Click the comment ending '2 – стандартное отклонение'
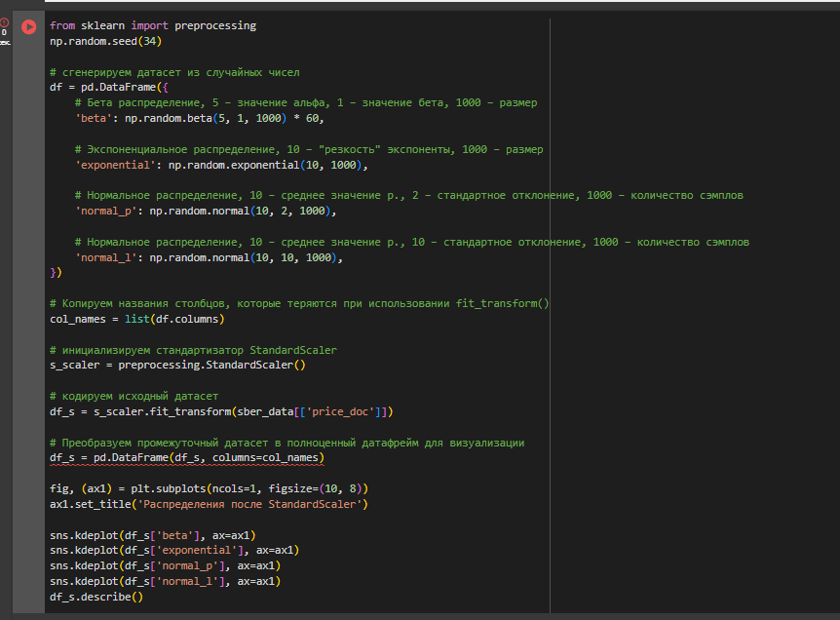Viewport: 840px width, 620px height. (409, 196)
